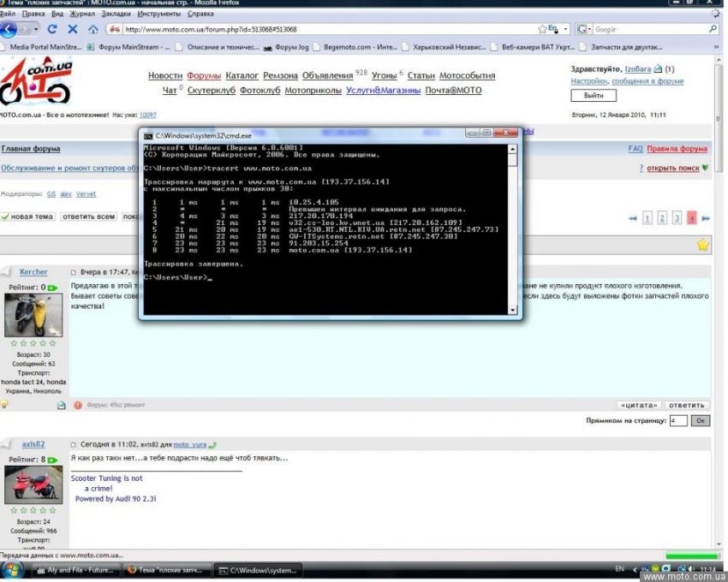Click next pages double-arrow icon
The width and height of the screenshot is (728, 582).
point(706,218)
